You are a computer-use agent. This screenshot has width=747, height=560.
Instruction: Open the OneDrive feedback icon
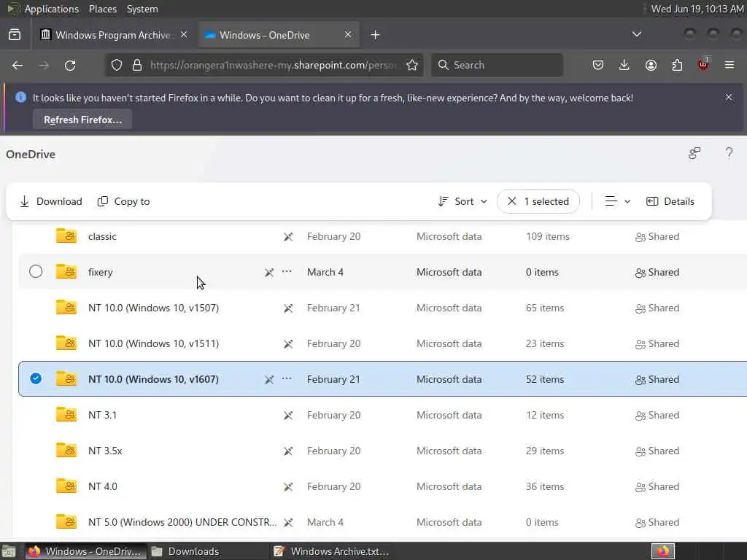tap(694, 153)
